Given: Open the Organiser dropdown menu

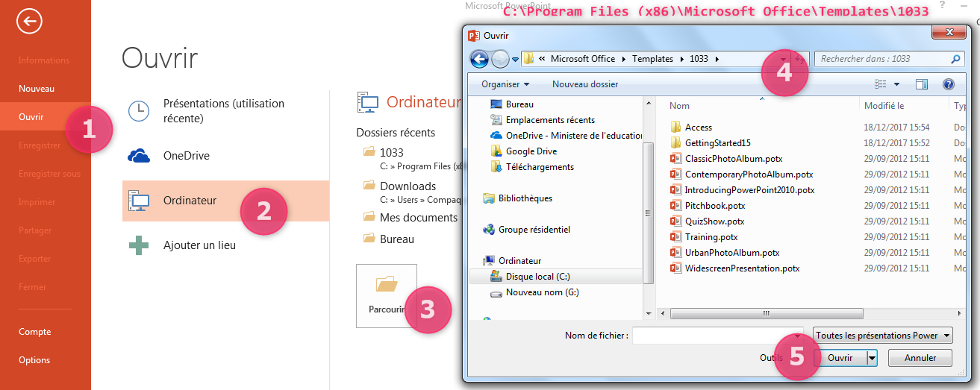Looking at the screenshot, I should point(505,84).
